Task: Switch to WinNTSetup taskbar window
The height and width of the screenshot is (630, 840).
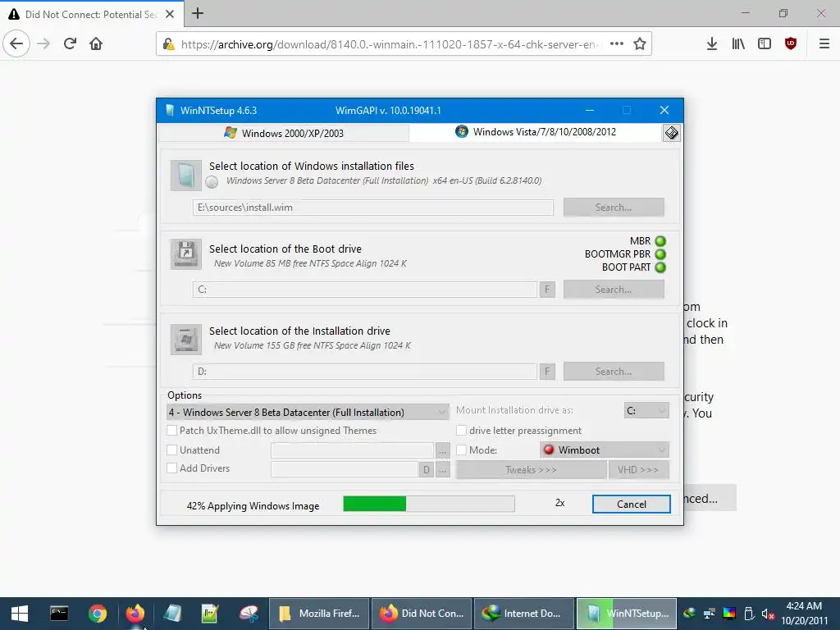Action: (627, 614)
